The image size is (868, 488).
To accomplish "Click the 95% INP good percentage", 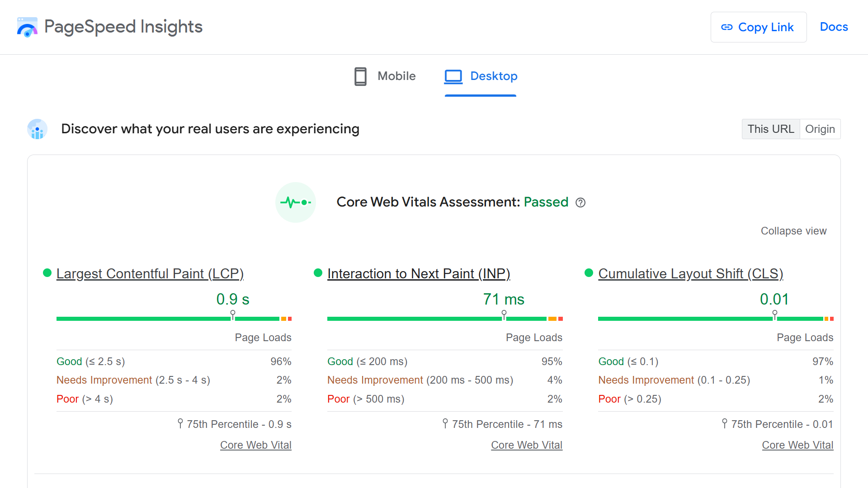I will (x=552, y=361).
